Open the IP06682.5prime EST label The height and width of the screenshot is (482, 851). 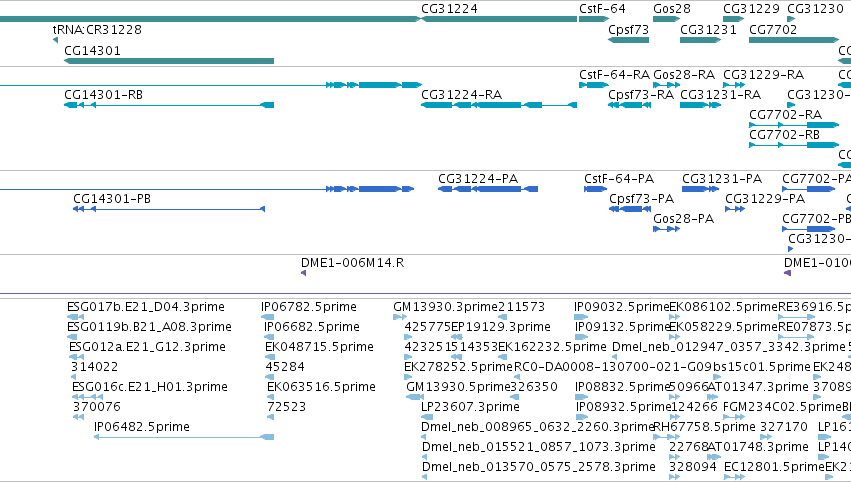tap(312, 327)
